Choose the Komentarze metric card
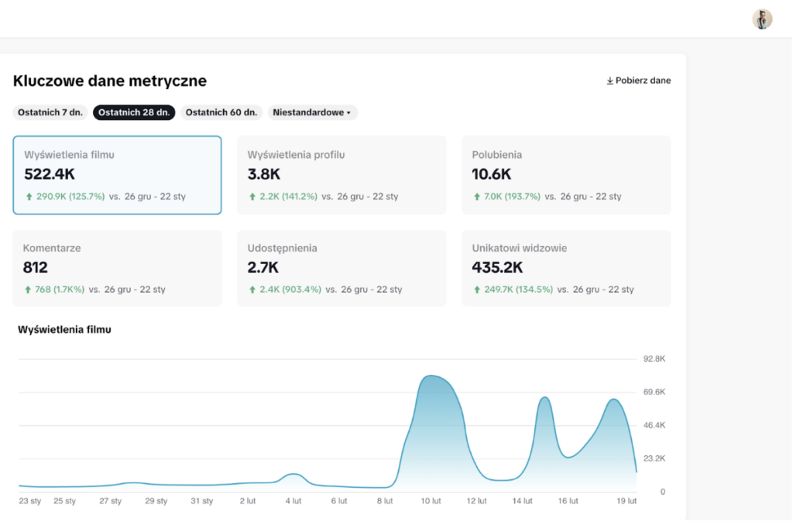Image resolution: width=793 pixels, height=532 pixels. (118, 268)
